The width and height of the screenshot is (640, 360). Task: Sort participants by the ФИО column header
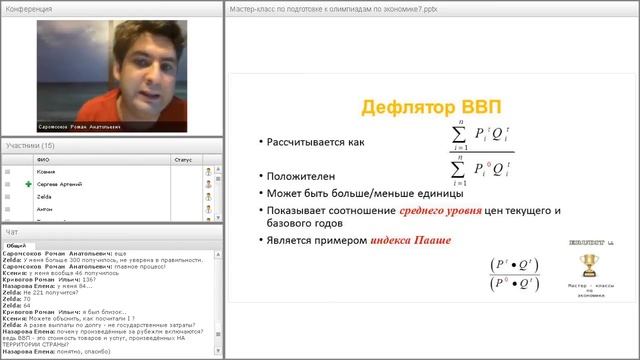click(101, 160)
